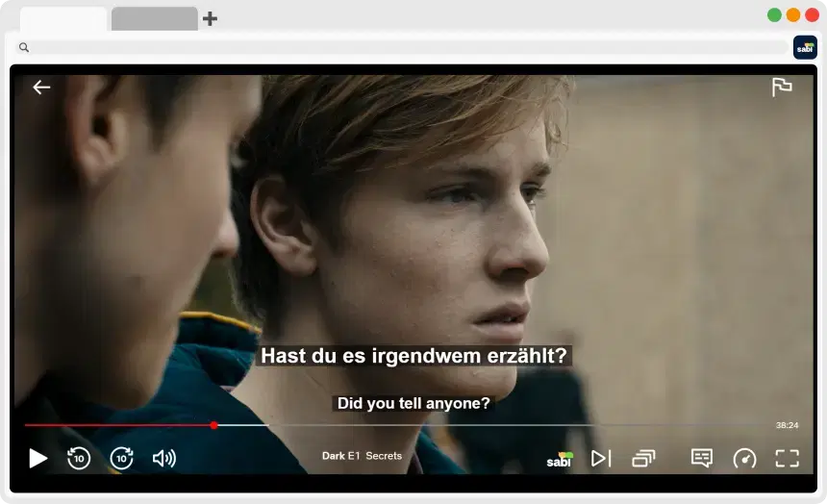
Task: Click the address bar search field
Action: (x=401, y=47)
